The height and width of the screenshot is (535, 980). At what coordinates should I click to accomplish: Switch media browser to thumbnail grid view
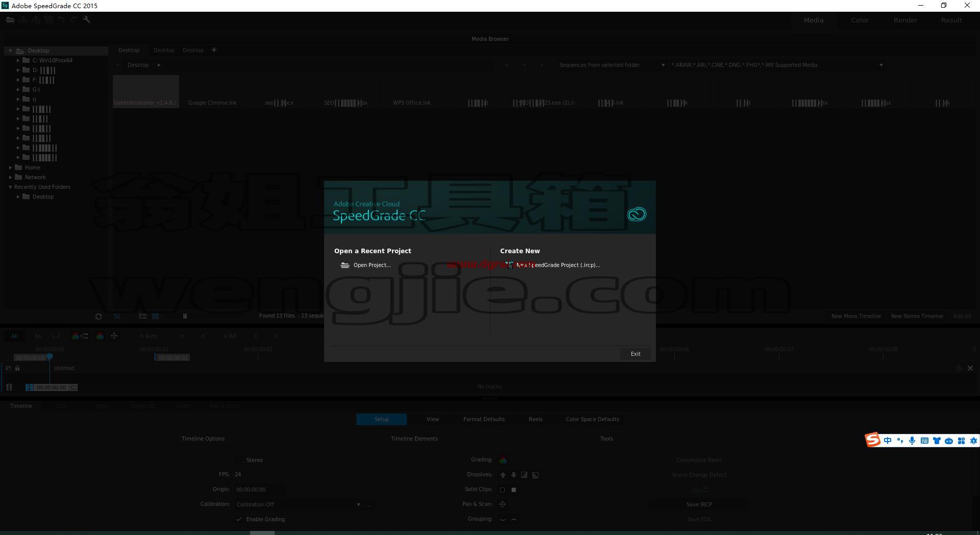click(156, 317)
